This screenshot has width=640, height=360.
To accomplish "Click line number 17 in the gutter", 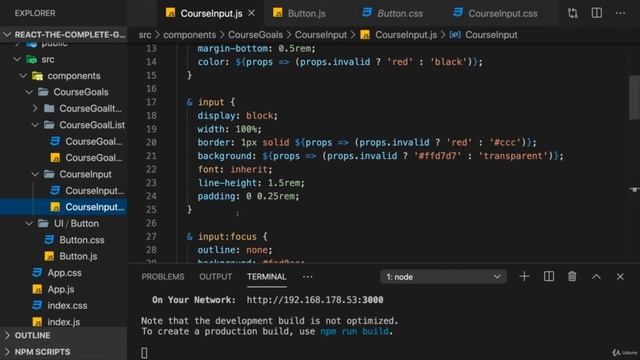I will 151,102.
